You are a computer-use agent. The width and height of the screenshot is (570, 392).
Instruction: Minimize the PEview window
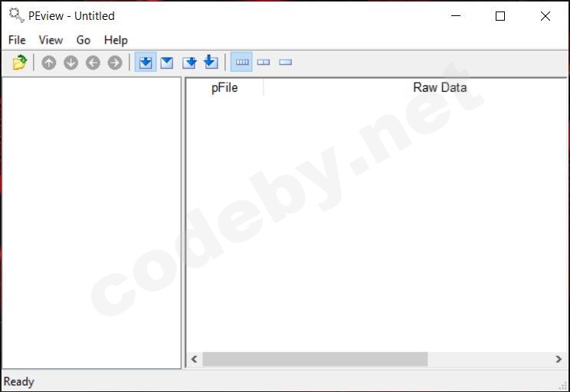coord(456,15)
